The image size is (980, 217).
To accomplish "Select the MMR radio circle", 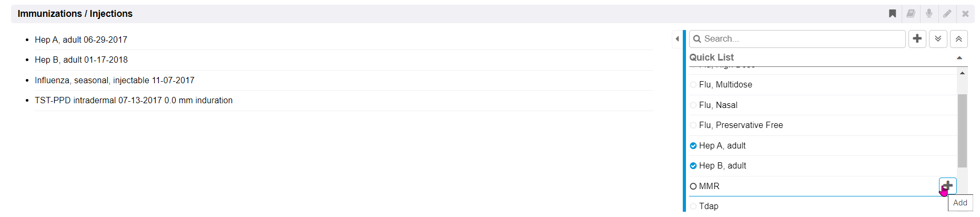I will click(693, 186).
